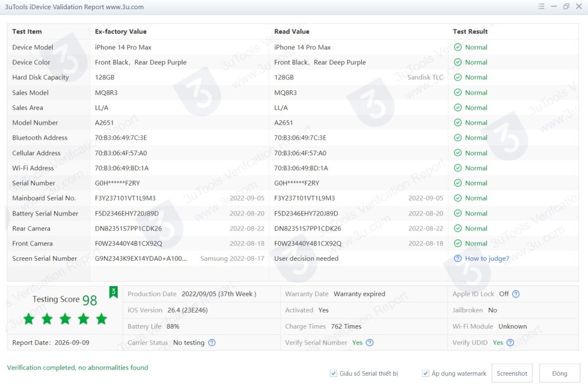
Task: Click the first green rating star
Action: click(x=29, y=319)
